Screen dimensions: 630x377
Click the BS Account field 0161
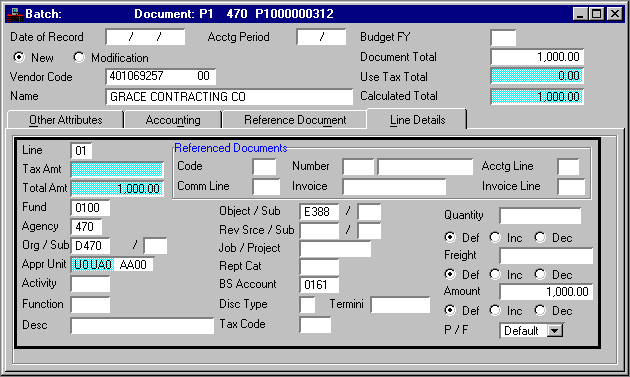(319, 285)
